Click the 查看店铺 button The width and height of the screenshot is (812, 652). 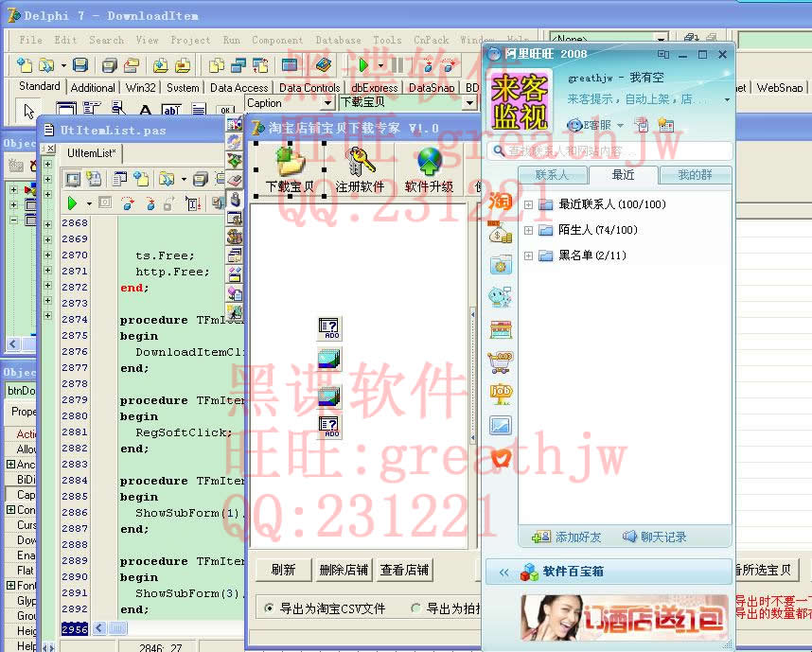click(x=404, y=570)
